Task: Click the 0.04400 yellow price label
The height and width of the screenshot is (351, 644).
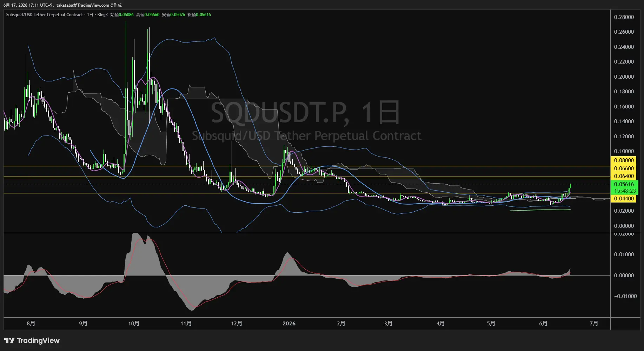Action: (624, 199)
